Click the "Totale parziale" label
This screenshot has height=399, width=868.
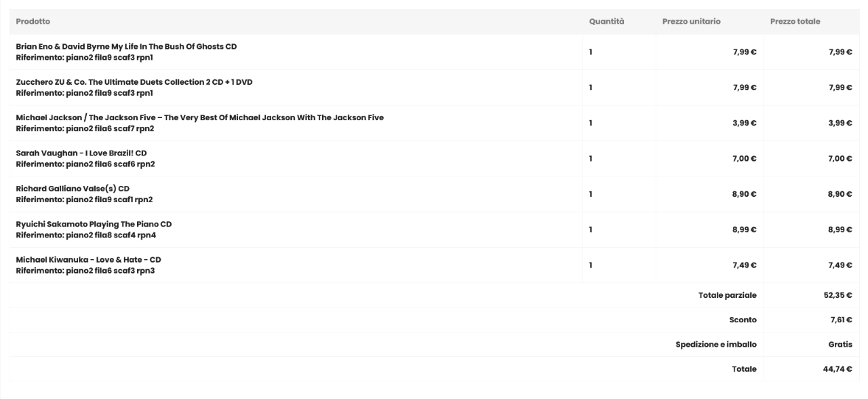[728, 295]
